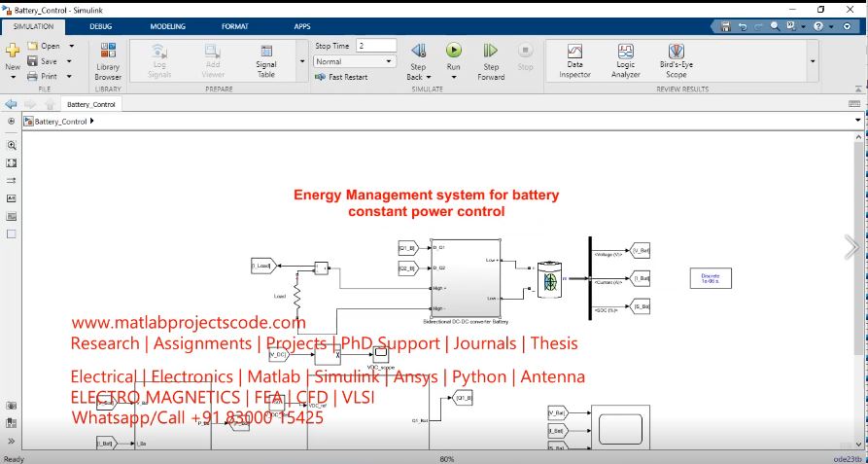Expand the Review Results gallery arrow
The height and width of the screenshot is (464, 868).
[x=813, y=60]
